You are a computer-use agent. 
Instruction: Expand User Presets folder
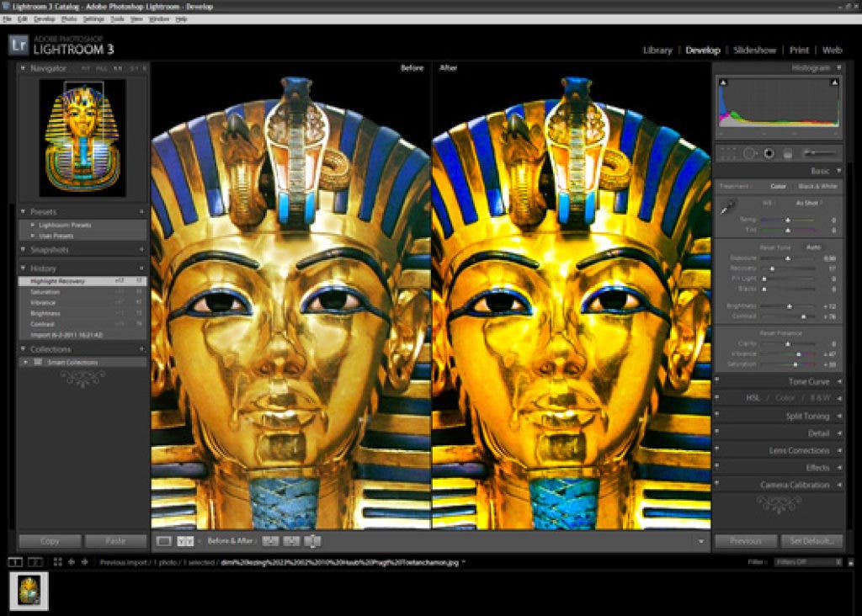[33, 236]
